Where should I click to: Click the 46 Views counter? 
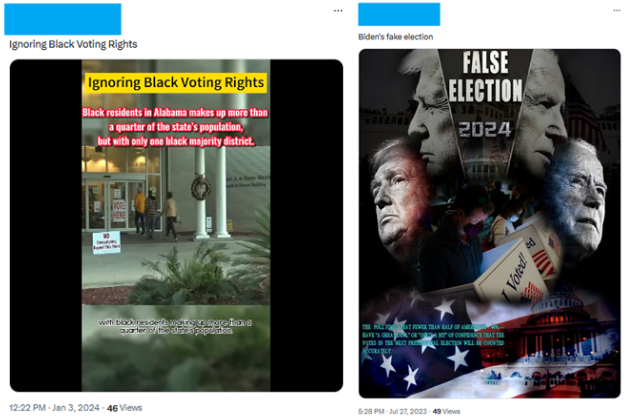coord(124,408)
